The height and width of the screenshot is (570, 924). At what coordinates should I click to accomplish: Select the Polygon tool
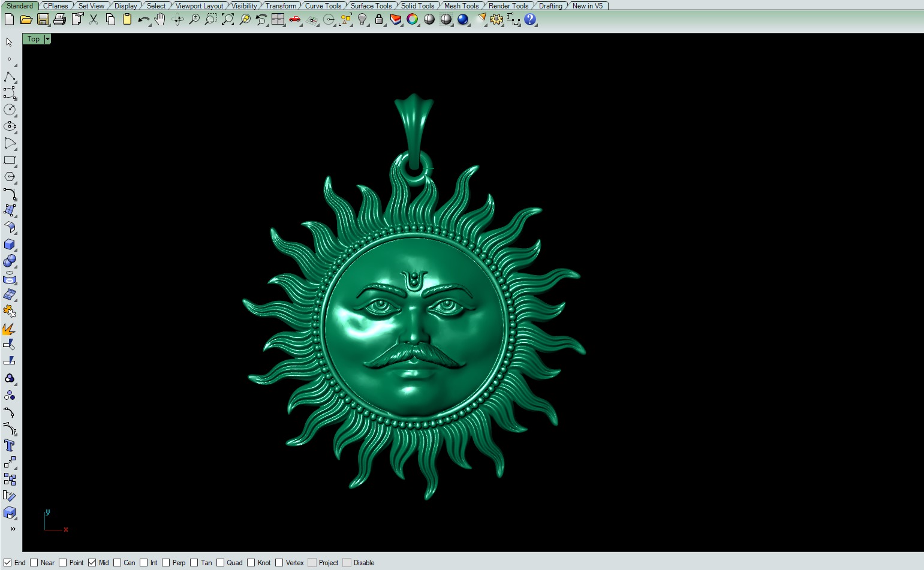[10, 177]
